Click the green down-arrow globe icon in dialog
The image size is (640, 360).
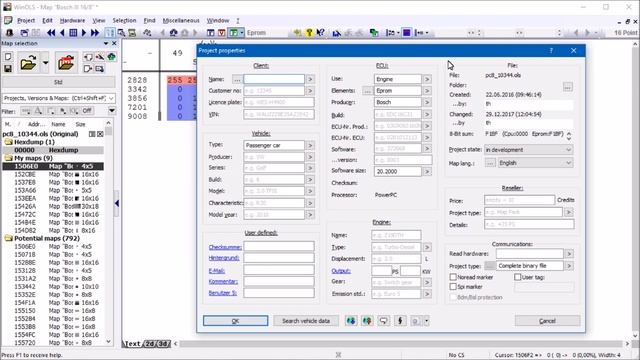point(351,321)
